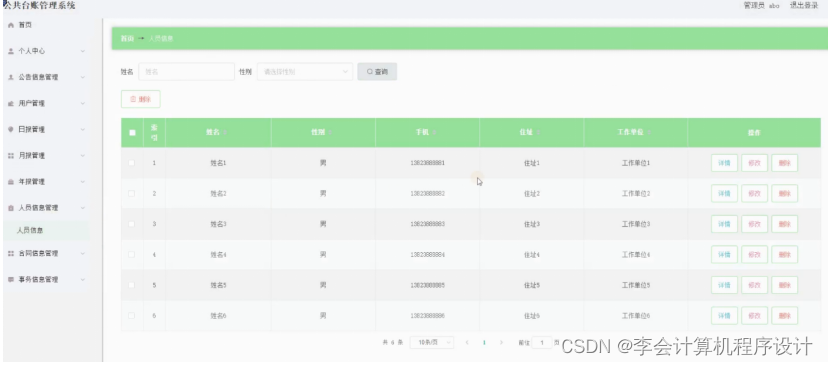Open 详情 for row 姓名1
Screen dimensions: 828x365
[x=724, y=163]
